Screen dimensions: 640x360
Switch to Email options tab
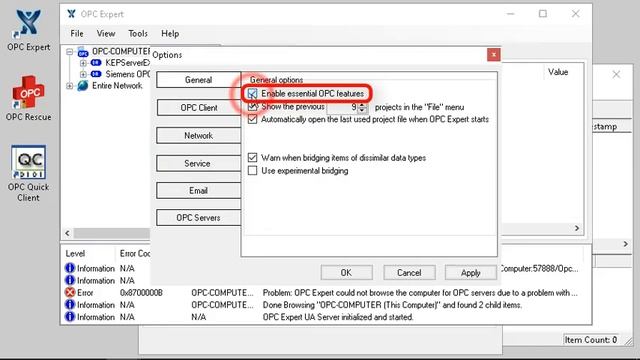coord(198,191)
